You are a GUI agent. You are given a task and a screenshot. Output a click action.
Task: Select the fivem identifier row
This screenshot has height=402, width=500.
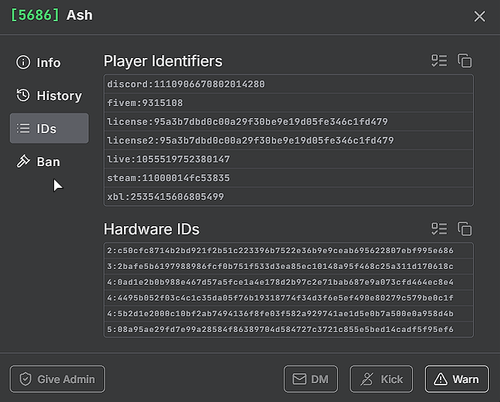[x=289, y=103]
